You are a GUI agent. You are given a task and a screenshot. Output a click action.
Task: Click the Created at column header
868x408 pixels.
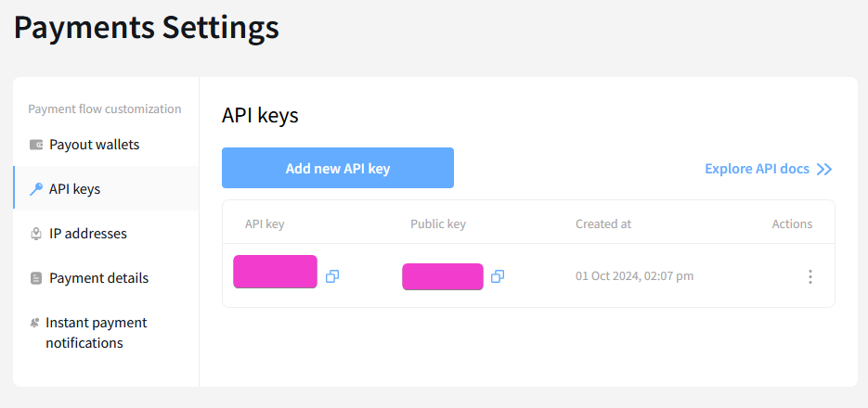click(603, 223)
